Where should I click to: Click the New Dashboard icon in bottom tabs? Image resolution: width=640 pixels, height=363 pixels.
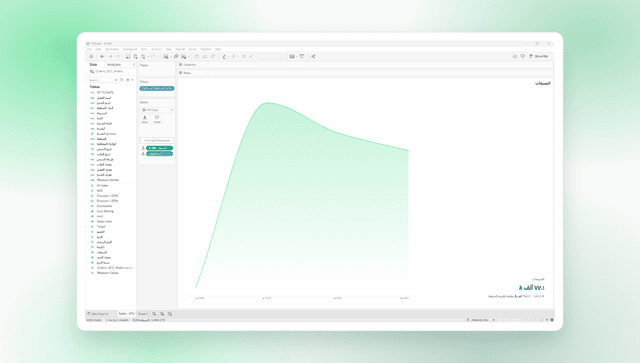coord(162,314)
